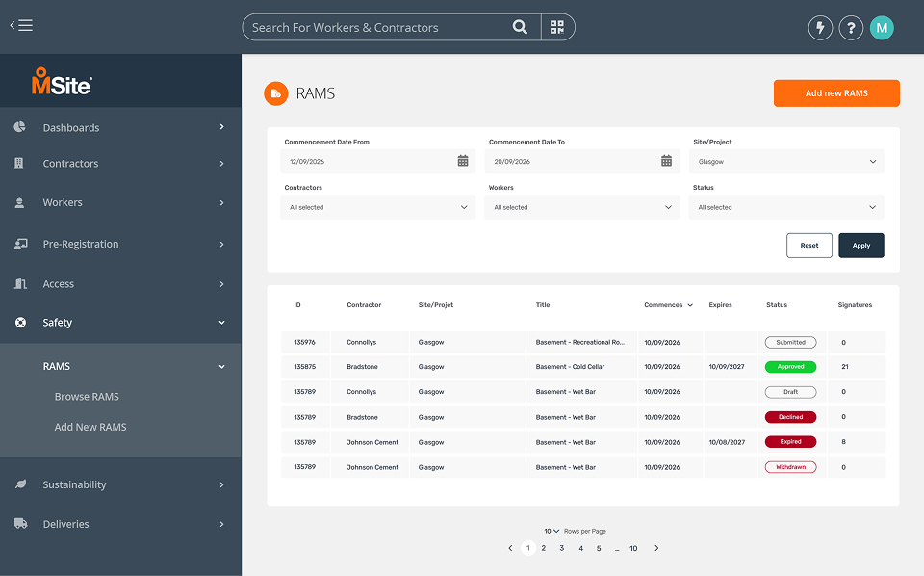Click the Contractors building icon

[x=19, y=164]
